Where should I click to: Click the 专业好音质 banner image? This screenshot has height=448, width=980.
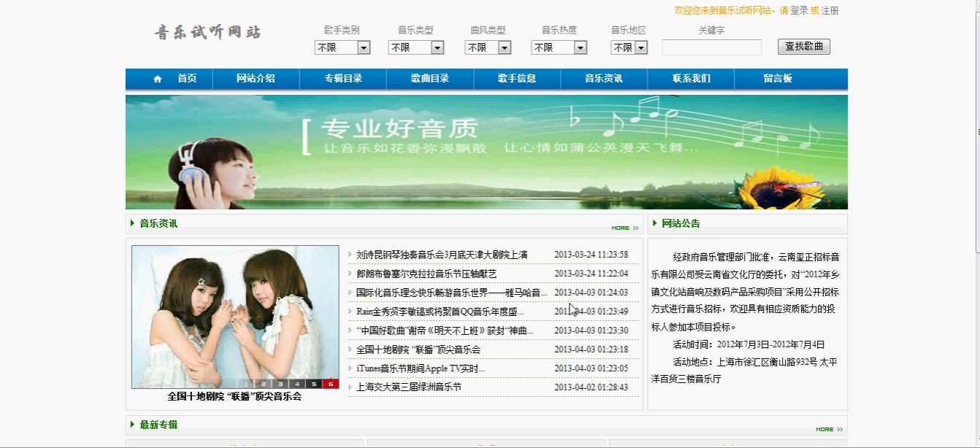[x=486, y=152]
